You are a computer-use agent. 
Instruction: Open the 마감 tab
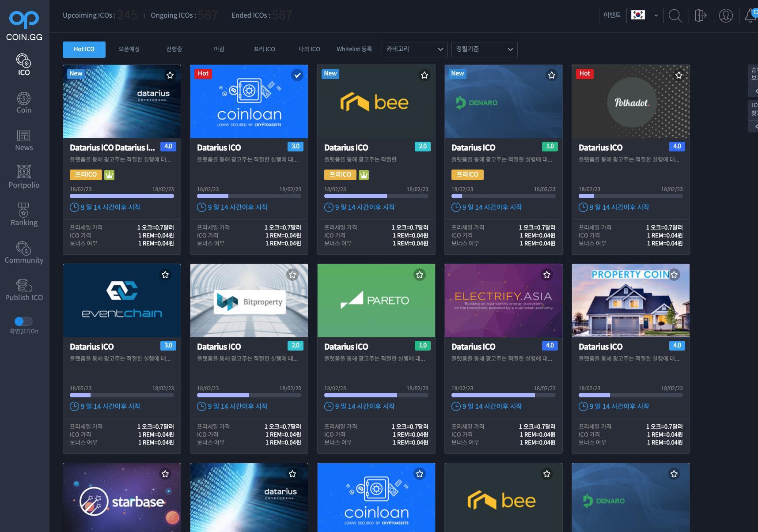219,49
